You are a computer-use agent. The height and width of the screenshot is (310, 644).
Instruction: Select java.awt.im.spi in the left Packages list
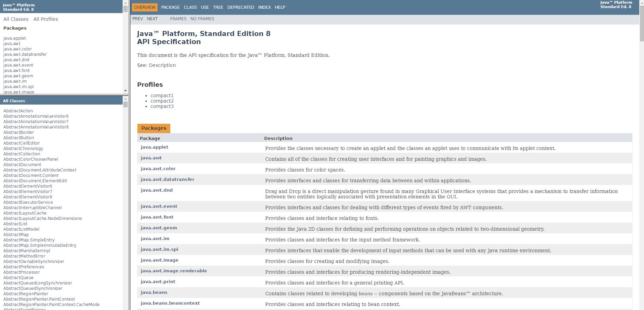(x=18, y=87)
